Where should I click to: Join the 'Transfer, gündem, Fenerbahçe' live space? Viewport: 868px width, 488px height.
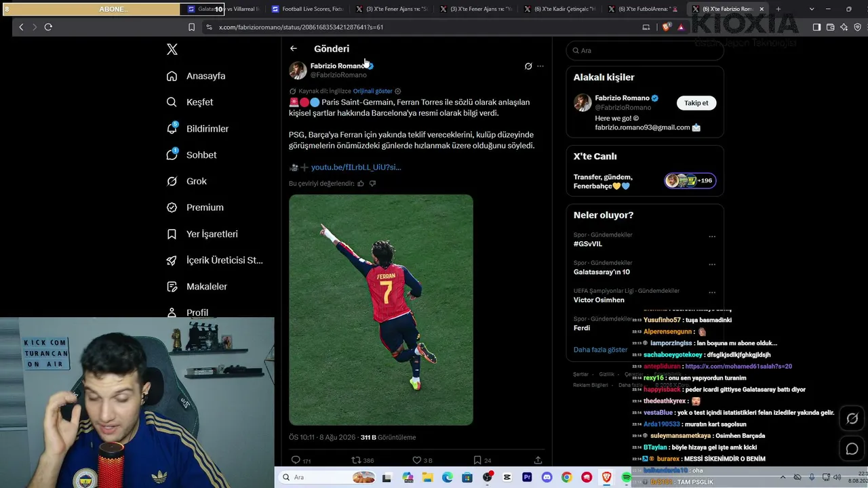(x=645, y=182)
